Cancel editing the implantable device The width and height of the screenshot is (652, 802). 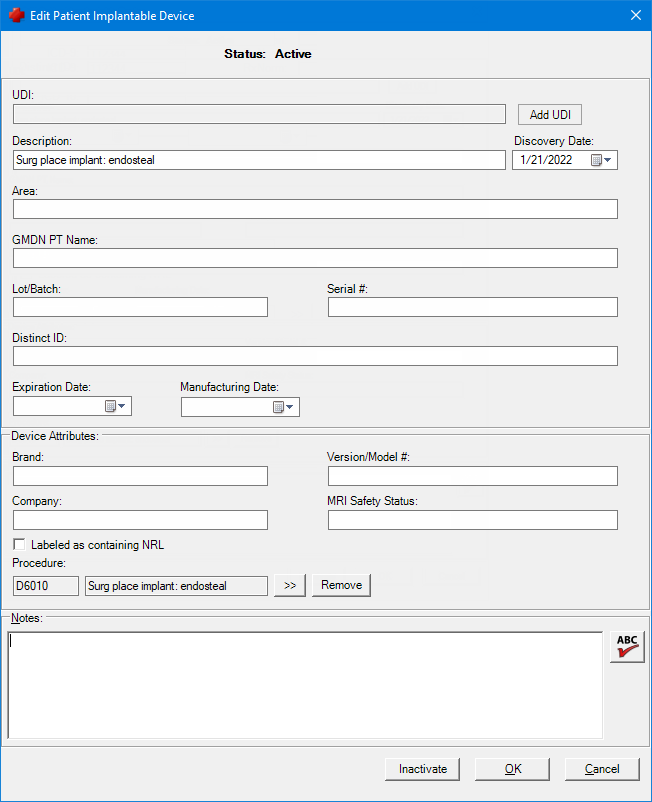tap(602, 769)
